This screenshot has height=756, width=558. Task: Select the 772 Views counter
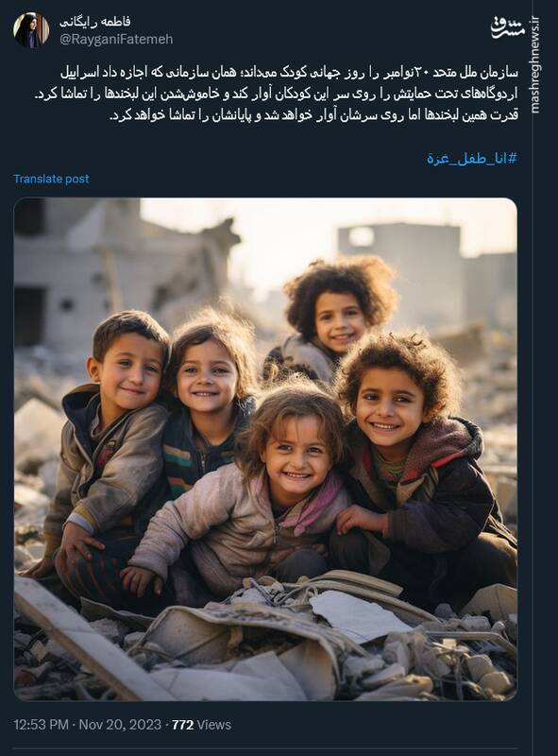(x=201, y=725)
